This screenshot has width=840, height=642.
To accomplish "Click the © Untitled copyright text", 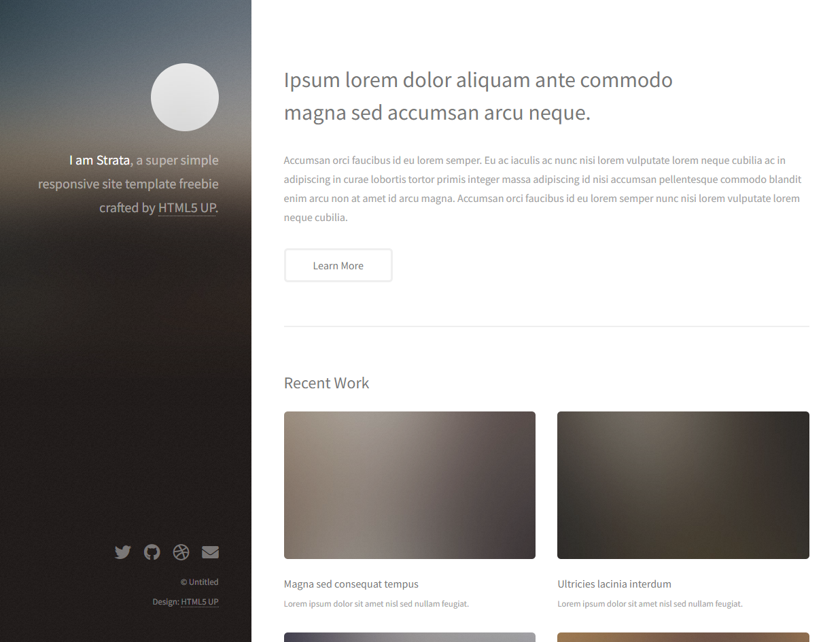I will click(199, 582).
